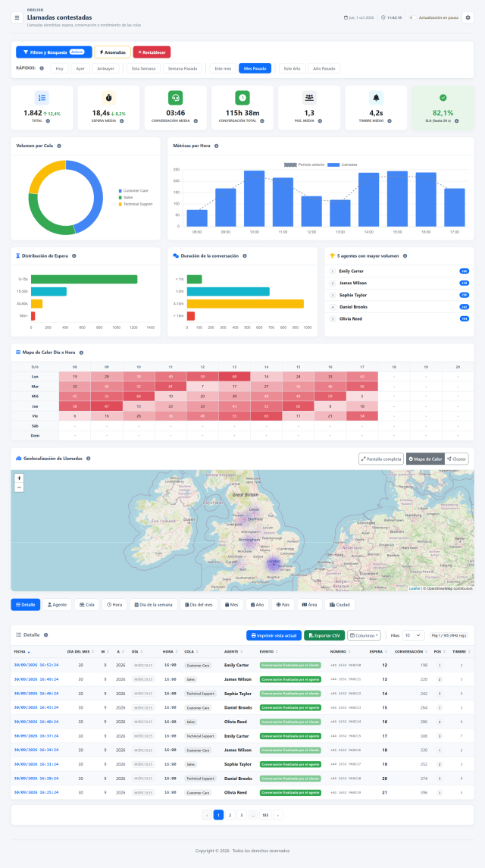Switch to the Detalle tab

[x=26, y=604]
